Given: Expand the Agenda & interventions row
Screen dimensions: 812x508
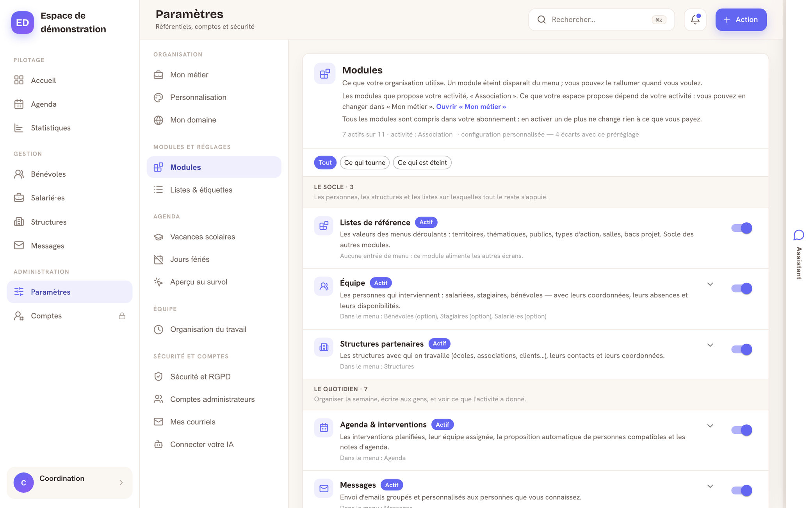Looking at the screenshot, I should [710, 426].
